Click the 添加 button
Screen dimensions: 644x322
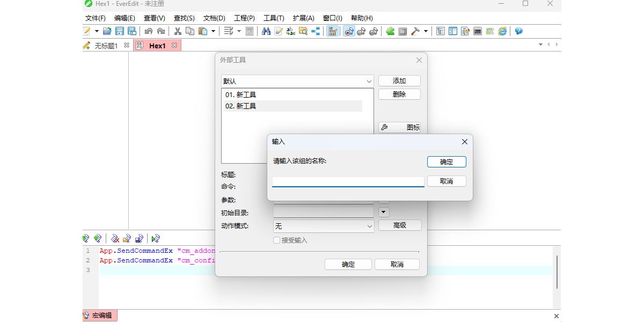[x=399, y=80]
